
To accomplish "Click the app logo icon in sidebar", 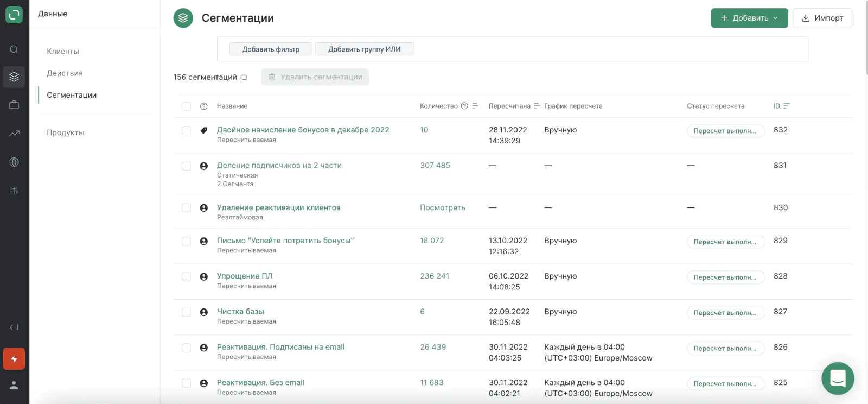I will point(14,14).
